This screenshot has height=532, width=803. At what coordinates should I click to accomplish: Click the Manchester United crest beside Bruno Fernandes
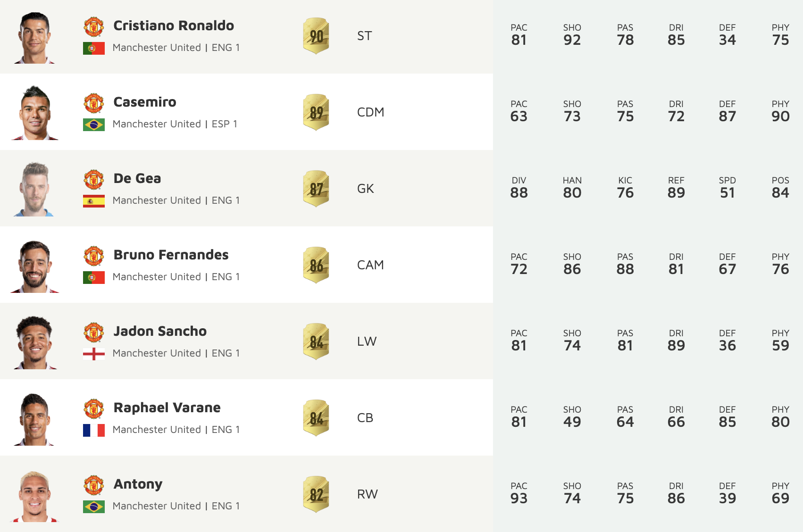tap(94, 256)
